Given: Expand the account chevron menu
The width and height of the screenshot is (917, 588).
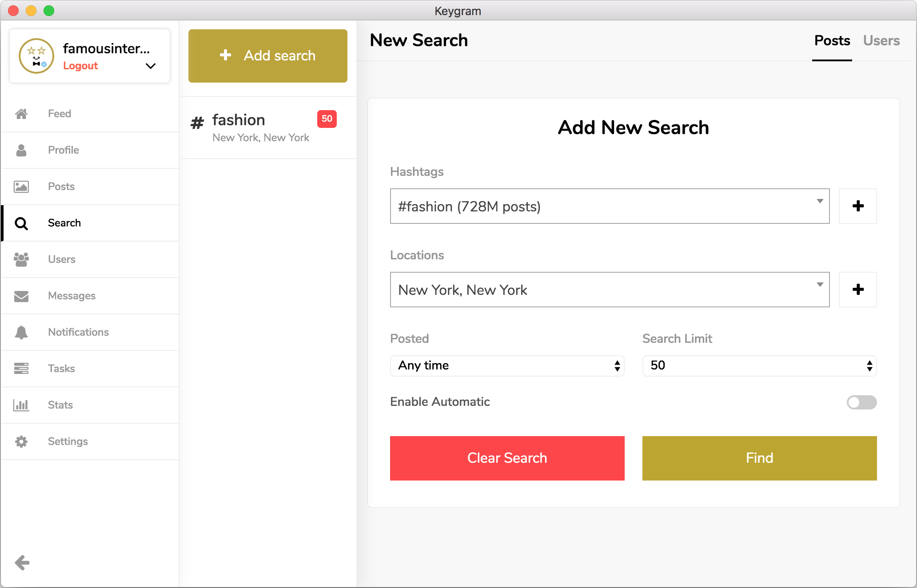Looking at the screenshot, I should point(151,66).
